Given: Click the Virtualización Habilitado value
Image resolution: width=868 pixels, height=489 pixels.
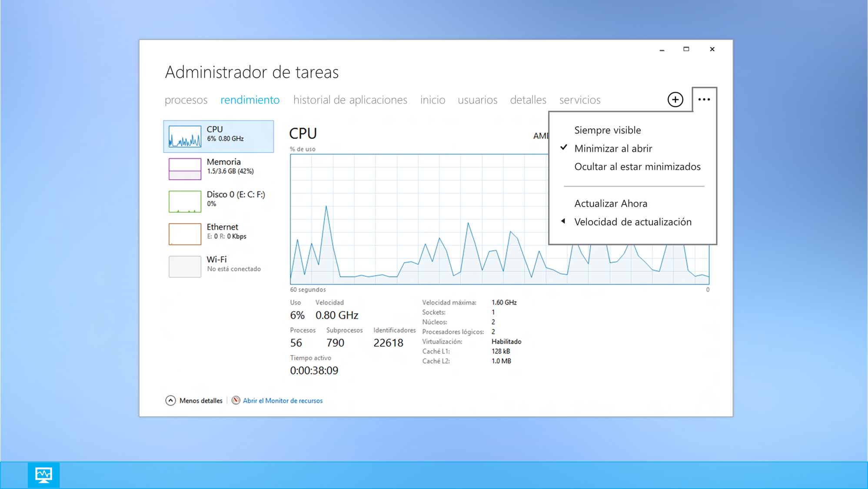Looking at the screenshot, I should click(506, 342).
